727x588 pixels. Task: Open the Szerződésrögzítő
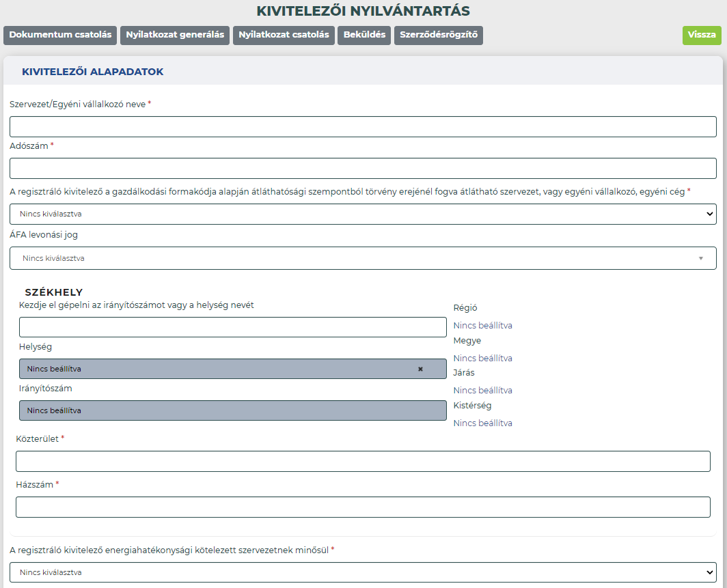tap(439, 36)
